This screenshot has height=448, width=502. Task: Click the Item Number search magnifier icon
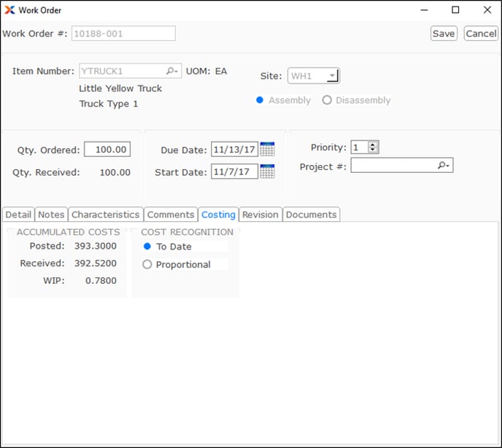click(172, 71)
